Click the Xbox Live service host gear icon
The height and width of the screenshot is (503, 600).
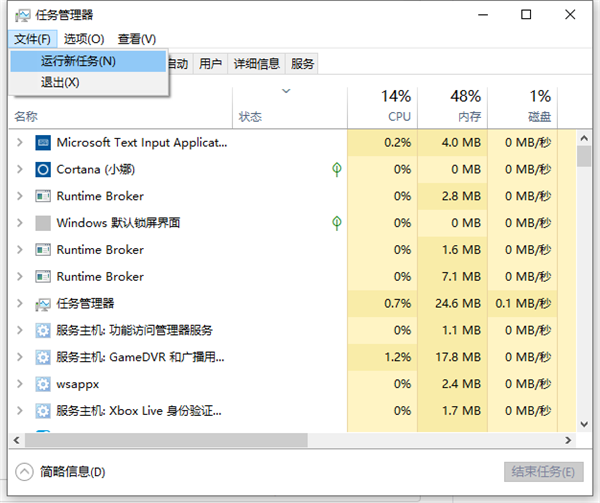click(43, 411)
